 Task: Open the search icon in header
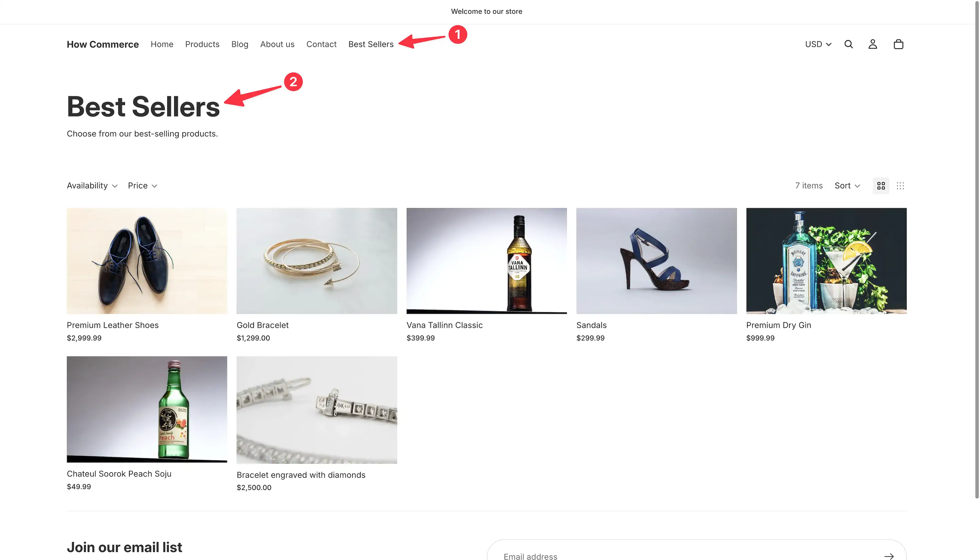[x=848, y=44]
